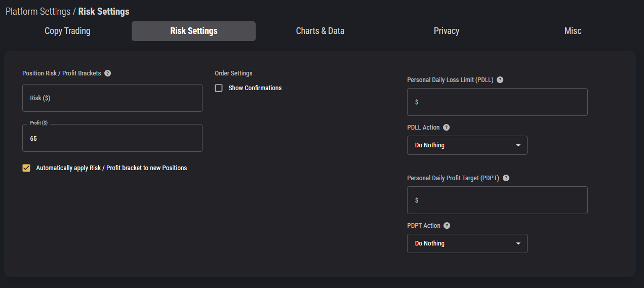
Task: Click help icon next to Personal Daily Loss Limit
Action: [x=500, y=80]
